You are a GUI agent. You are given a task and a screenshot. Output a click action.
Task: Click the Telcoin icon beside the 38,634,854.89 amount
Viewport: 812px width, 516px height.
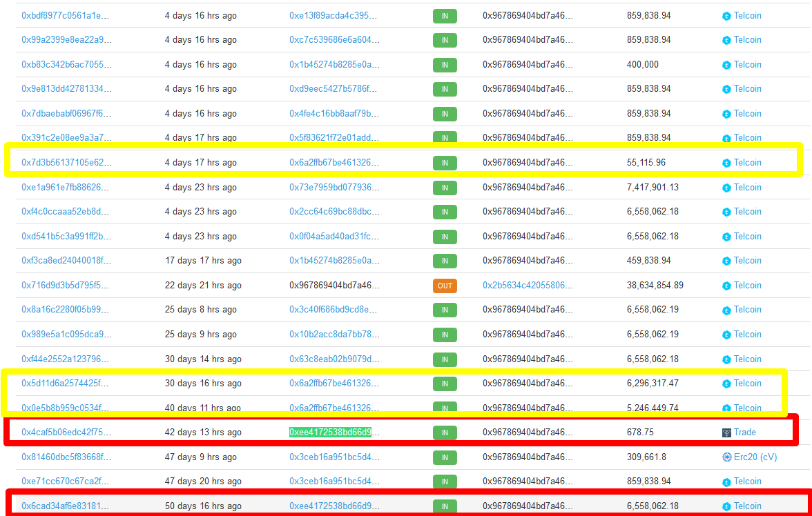click(726, 286)
